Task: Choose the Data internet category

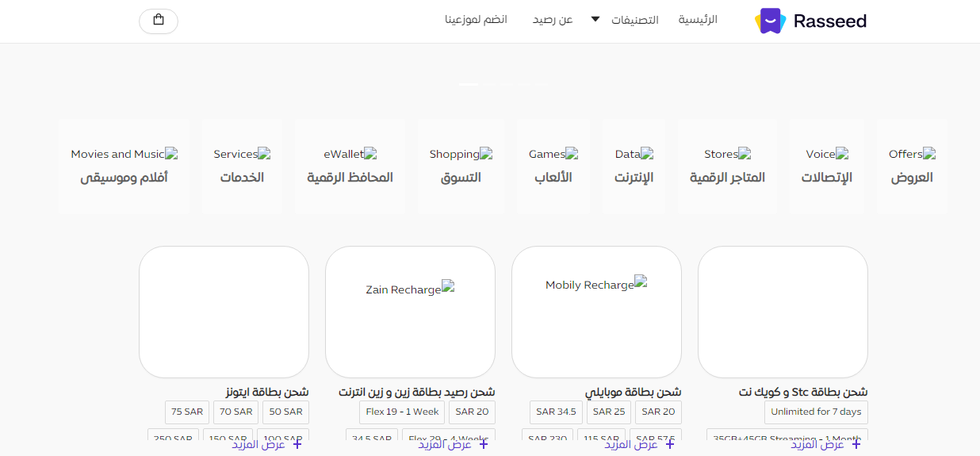Action: pos(634,167)
